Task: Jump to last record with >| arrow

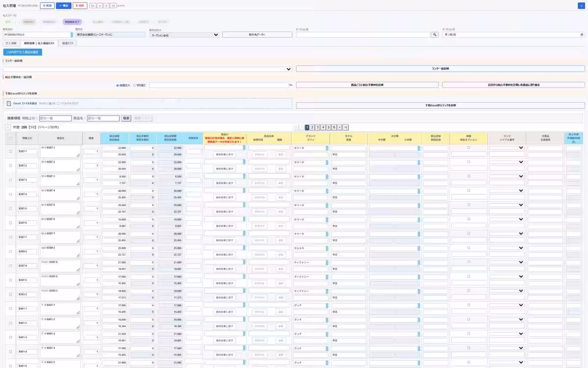Action: (x=113, y=5)
